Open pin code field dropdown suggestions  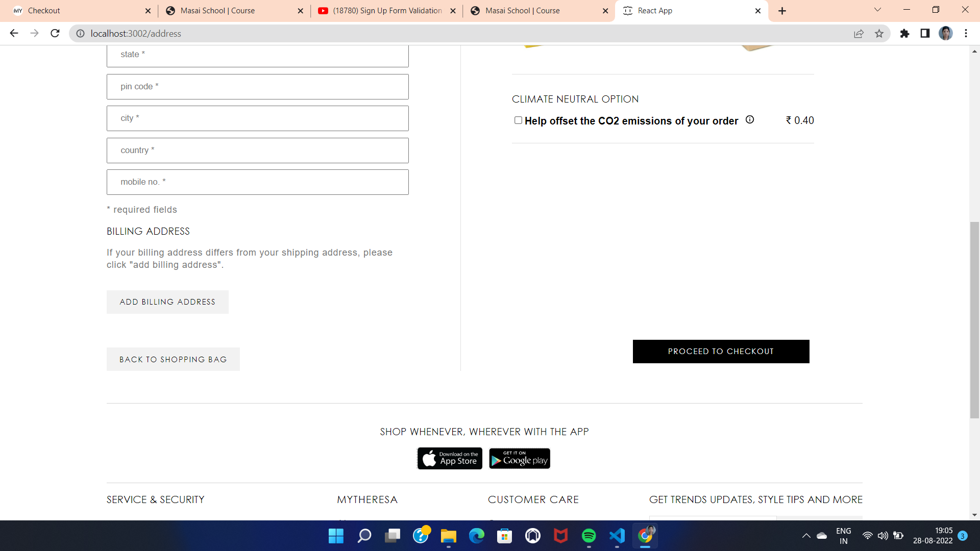258,86
